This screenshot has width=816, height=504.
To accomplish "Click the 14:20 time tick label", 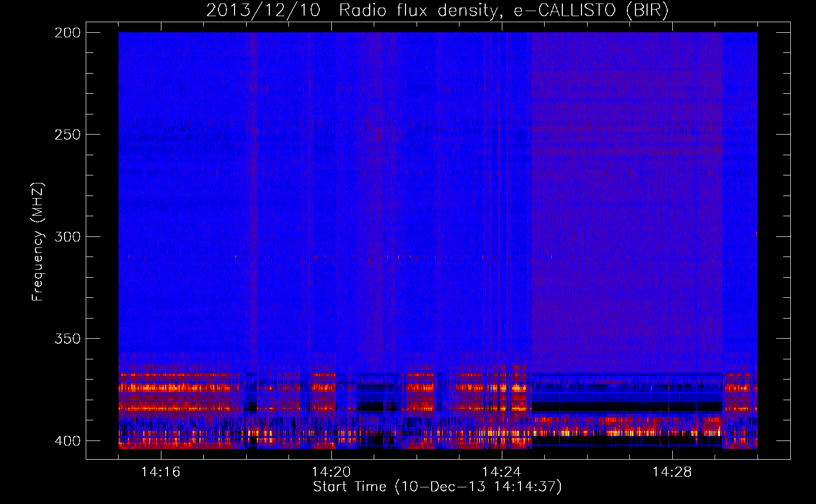I will click(x=331, y=472).
